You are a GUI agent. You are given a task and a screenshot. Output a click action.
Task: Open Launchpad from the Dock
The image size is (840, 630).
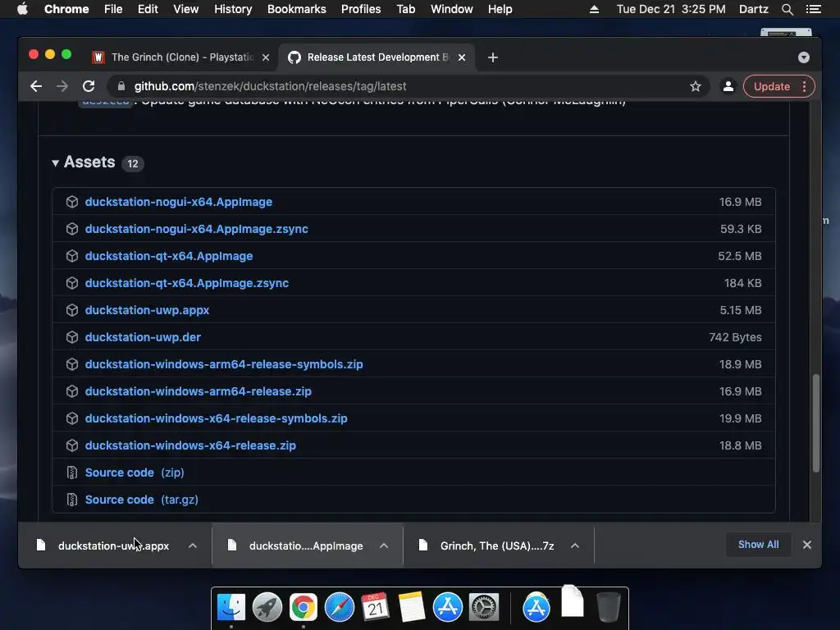pyautogui.click(x=267, y=608)
